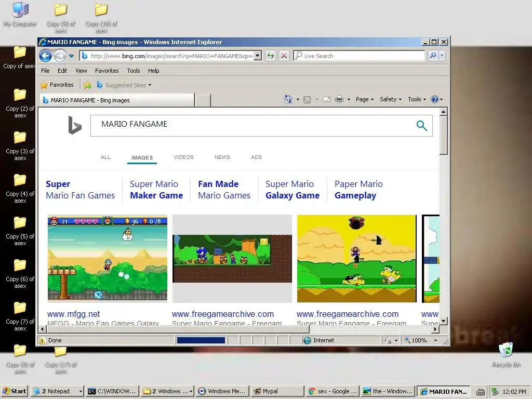Open Super Mario Maker Game suggestion
Screen dimensions: 532x399
156,190
